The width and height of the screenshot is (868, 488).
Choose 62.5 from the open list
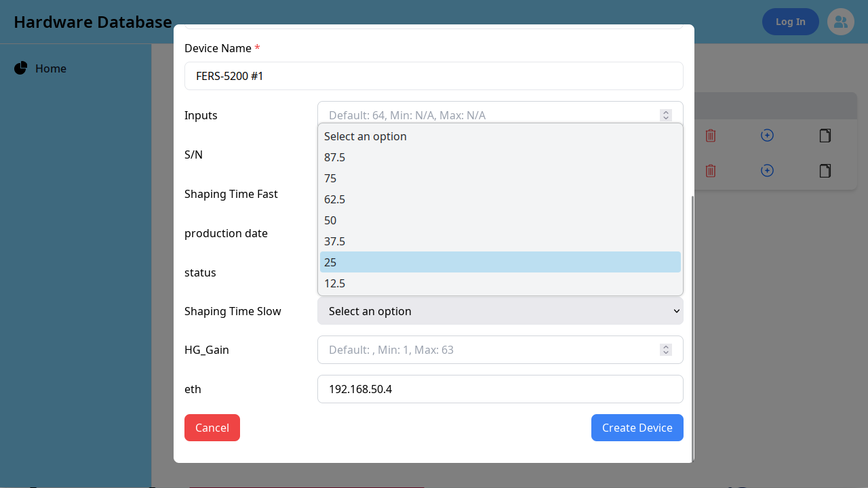point(500,199)
